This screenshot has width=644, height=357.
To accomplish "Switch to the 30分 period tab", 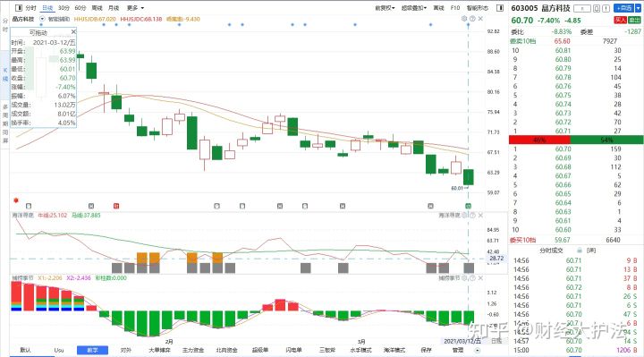I will point(64,8).
